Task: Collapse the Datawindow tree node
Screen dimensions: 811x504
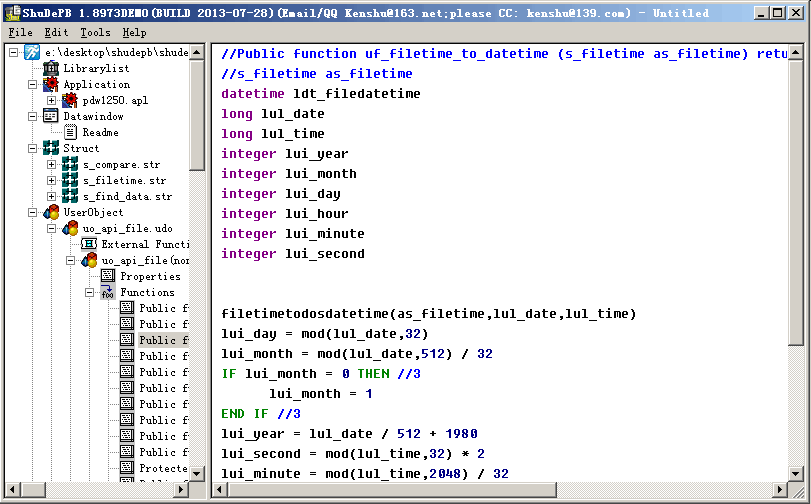Action: [x=33, y=116]
